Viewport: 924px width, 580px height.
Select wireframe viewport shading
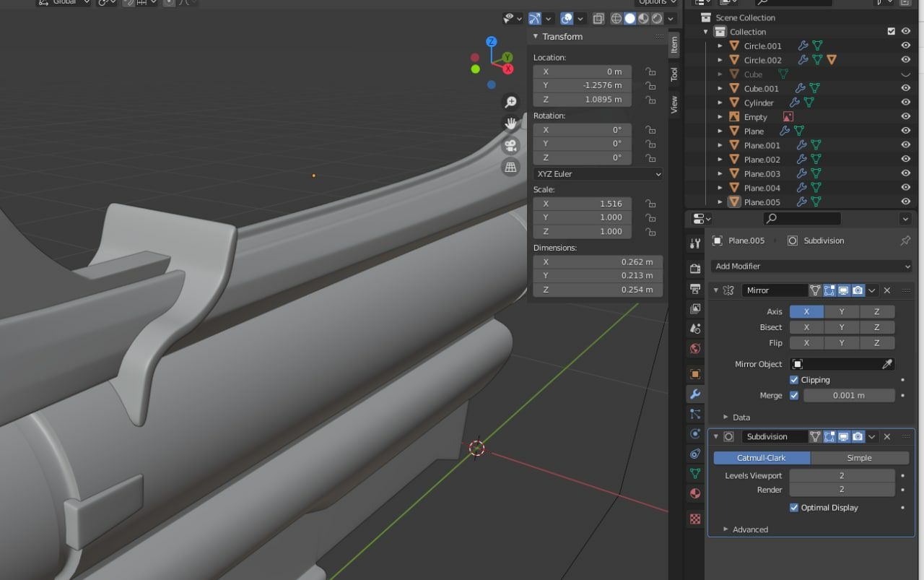click(x=616, y=19)
